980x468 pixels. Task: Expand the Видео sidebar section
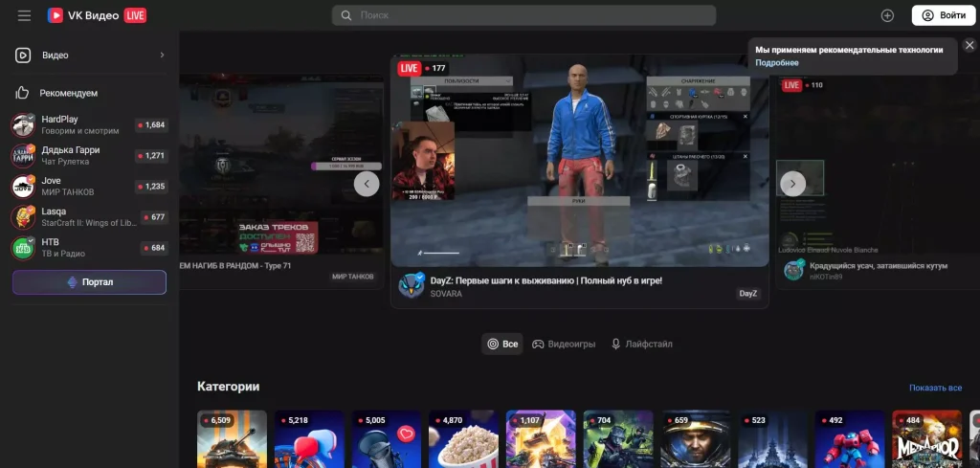tap(162, 56)
